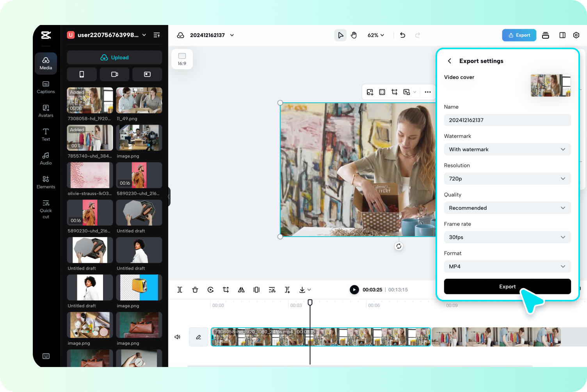
Task: Mirror the clip with the flip icon
Action: coord(241,290)
